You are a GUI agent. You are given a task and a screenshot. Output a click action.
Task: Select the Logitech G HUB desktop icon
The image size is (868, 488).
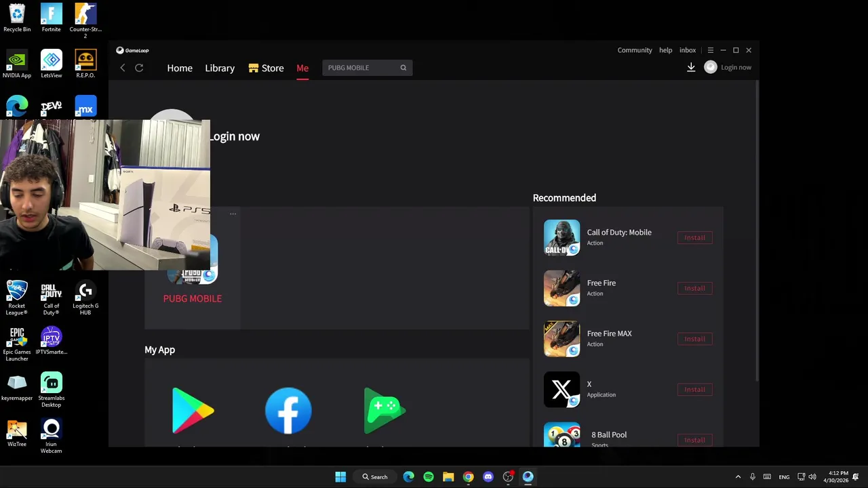[85, 298]
